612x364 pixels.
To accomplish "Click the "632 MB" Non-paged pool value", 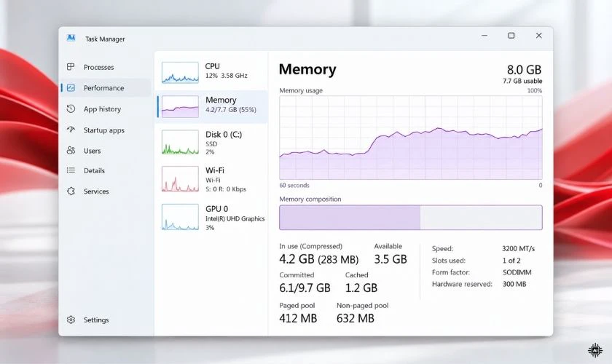I will click(x=356, y=318).
